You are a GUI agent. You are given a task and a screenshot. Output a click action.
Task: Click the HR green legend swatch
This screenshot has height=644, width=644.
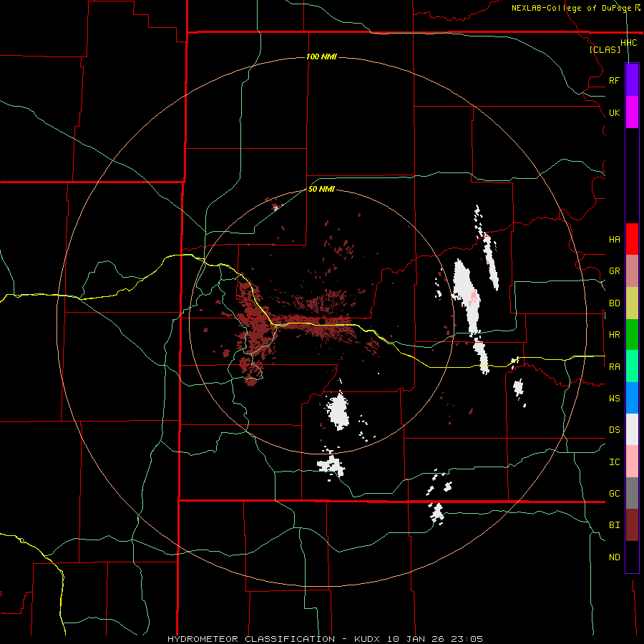[x=632, y=335]
